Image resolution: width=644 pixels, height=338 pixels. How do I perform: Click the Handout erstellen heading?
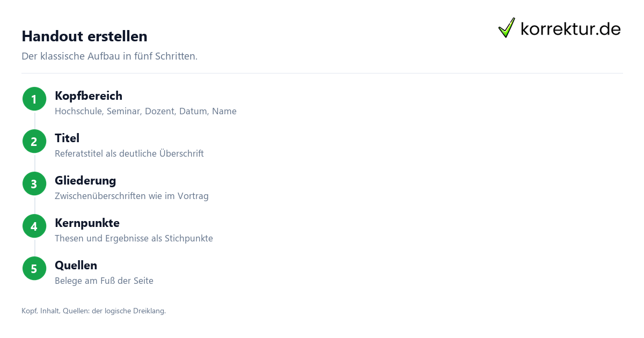click(x=84, y=36)
